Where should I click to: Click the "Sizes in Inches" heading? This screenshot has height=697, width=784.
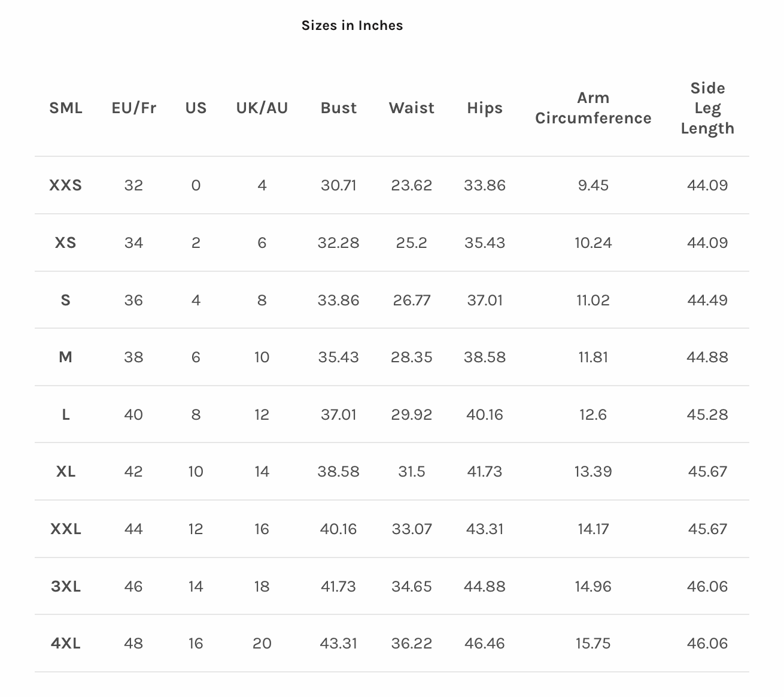coord(352,25)
